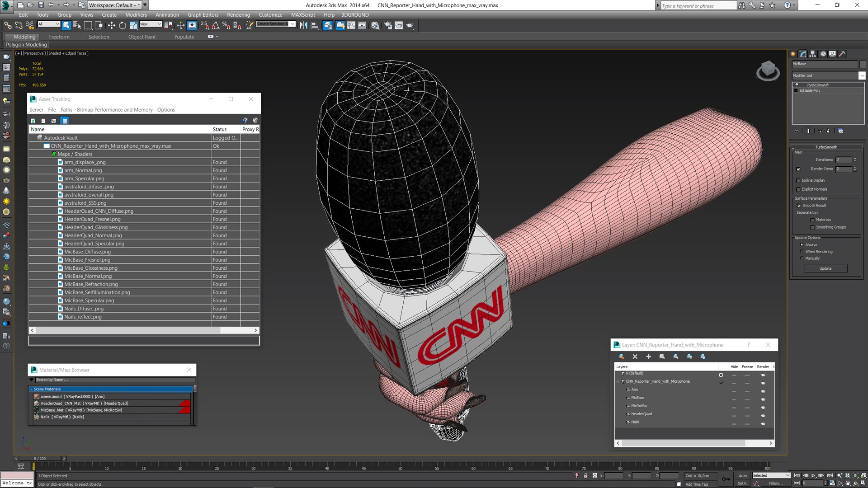Click the Set Key button
This screenshot has height=488, width=868.
coord(742,483)
